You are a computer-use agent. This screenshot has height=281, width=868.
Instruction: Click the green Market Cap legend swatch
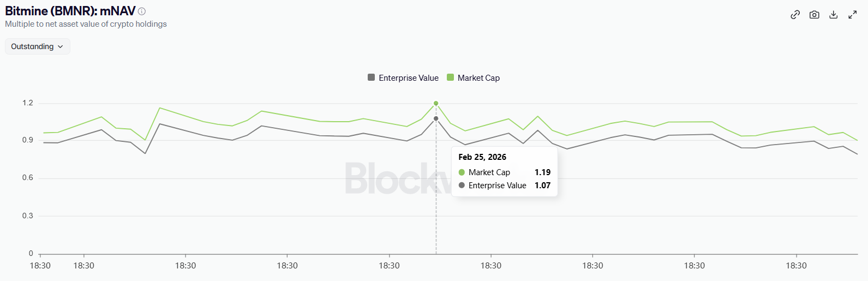[450, 77]
